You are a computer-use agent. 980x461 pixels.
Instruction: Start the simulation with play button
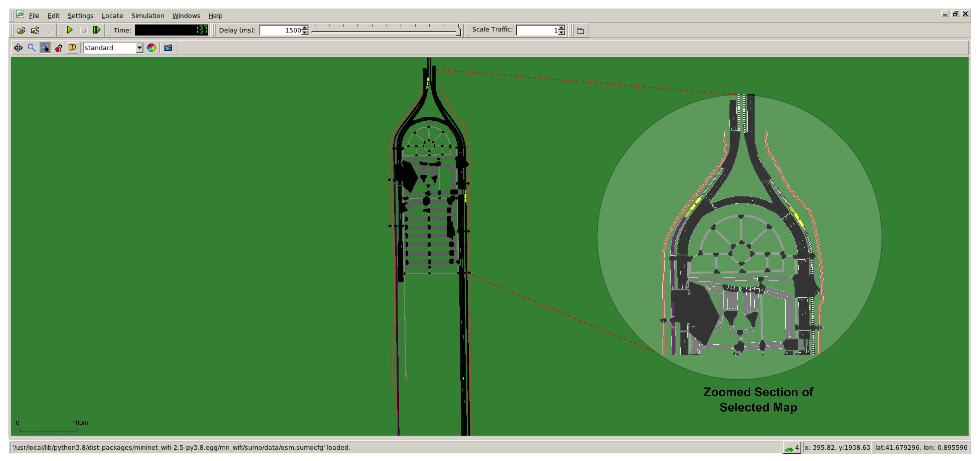coord(70,30)
